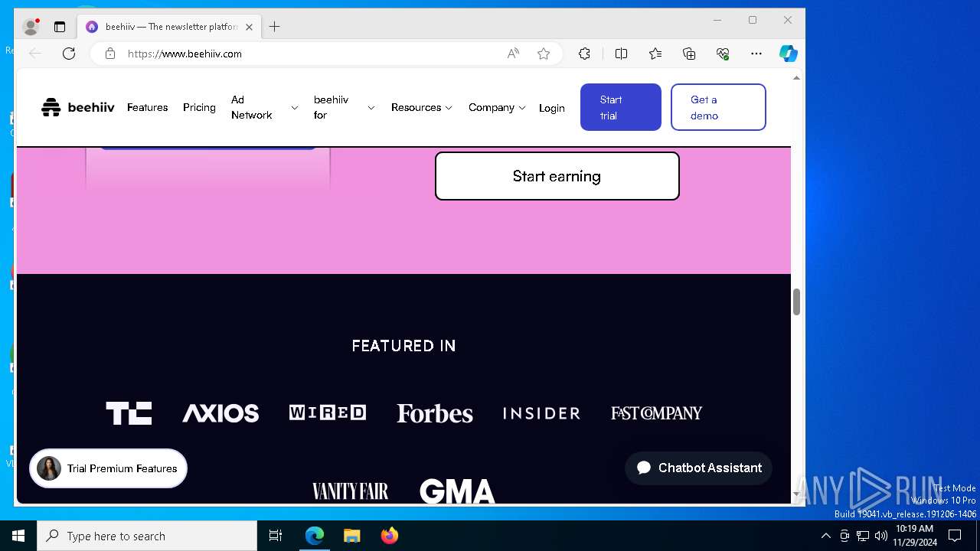
Task: Click the Start trial button
Action: pyautogui.click(x=621, y=107)
